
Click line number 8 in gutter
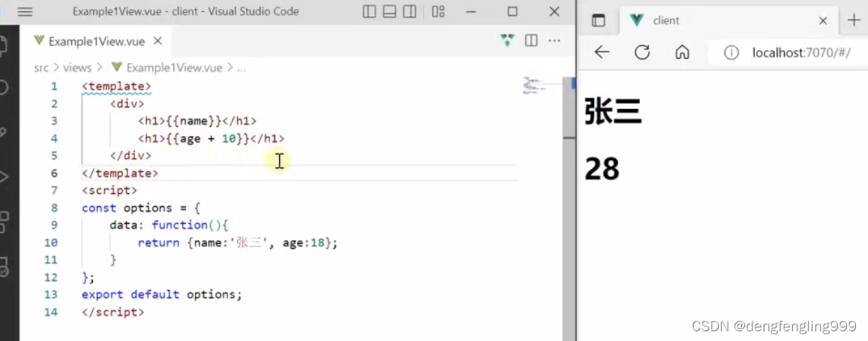(x=54, y=208)
